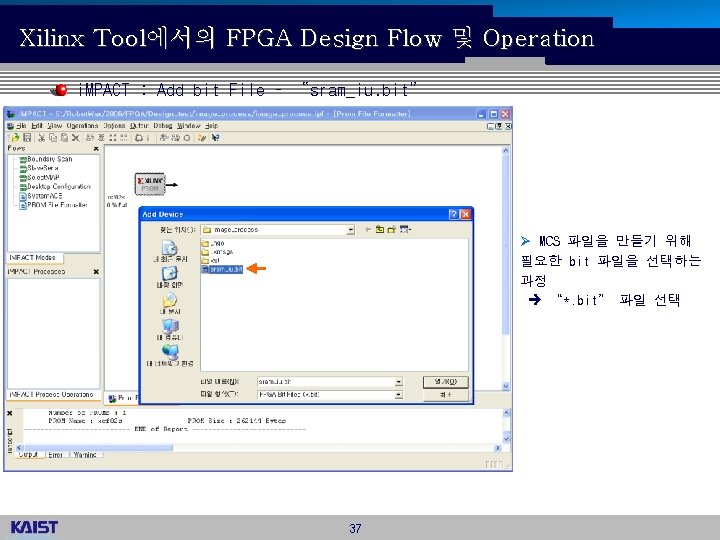Select the first folder in file list
Viewport: 720px width, 540px height.
[x=213, y=243]
